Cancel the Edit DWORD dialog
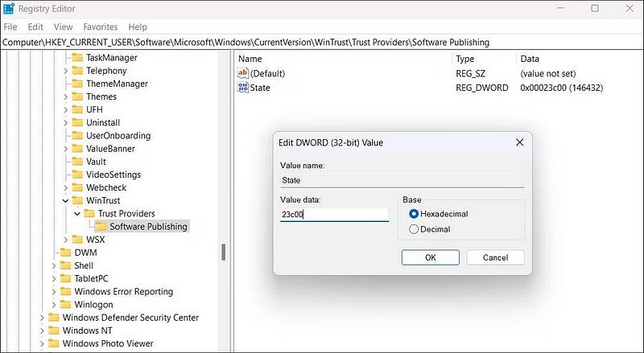This screenshot has width=644, height=353. (x=494, y=257)
